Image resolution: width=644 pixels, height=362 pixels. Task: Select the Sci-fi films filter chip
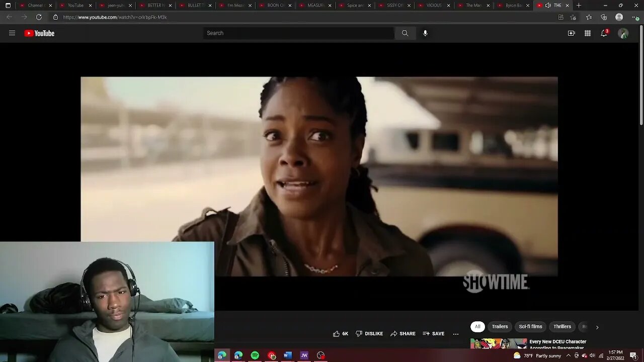[531, 327]
